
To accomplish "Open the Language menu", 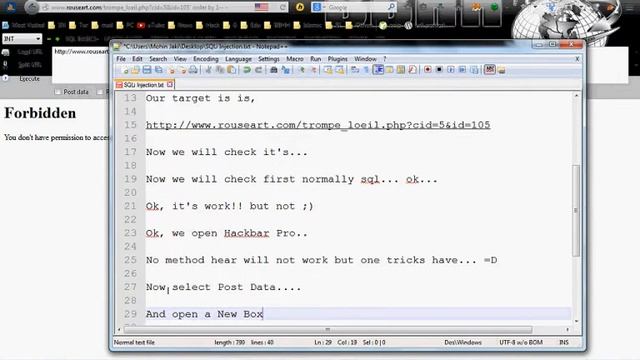I will coord(238,59).
